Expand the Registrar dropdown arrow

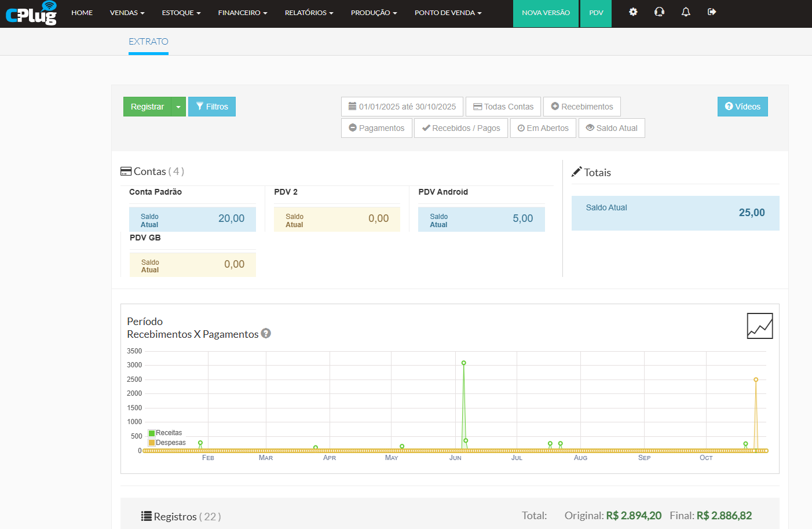[x=178, y=107]
